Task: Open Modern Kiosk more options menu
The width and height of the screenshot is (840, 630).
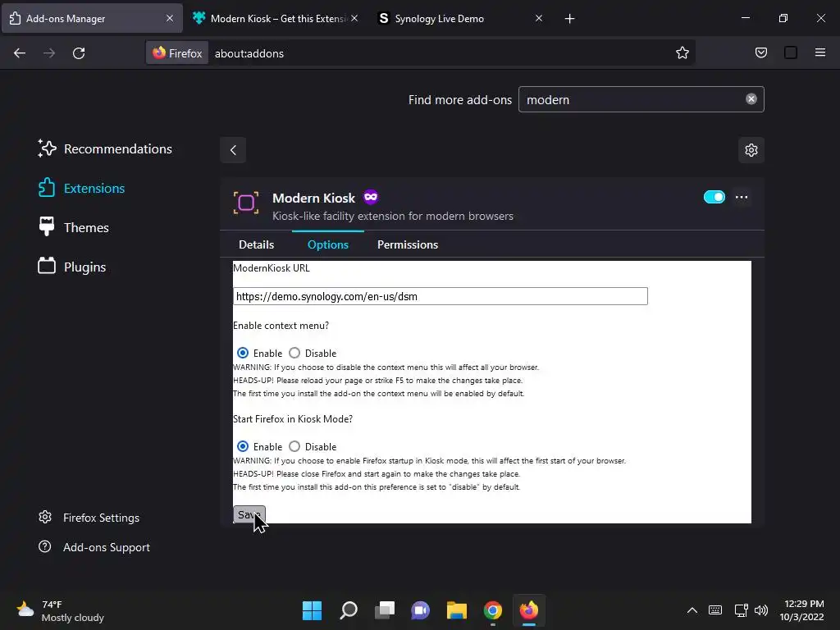Action: tap(742, 197)
